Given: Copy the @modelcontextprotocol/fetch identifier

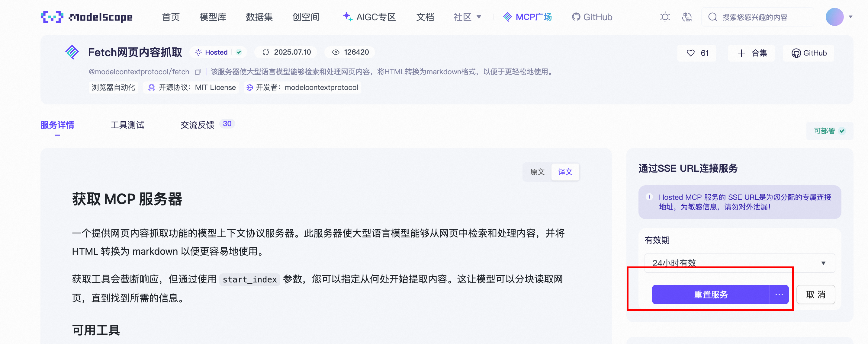Looking at the screenshot, I should (x=198, y=72).
